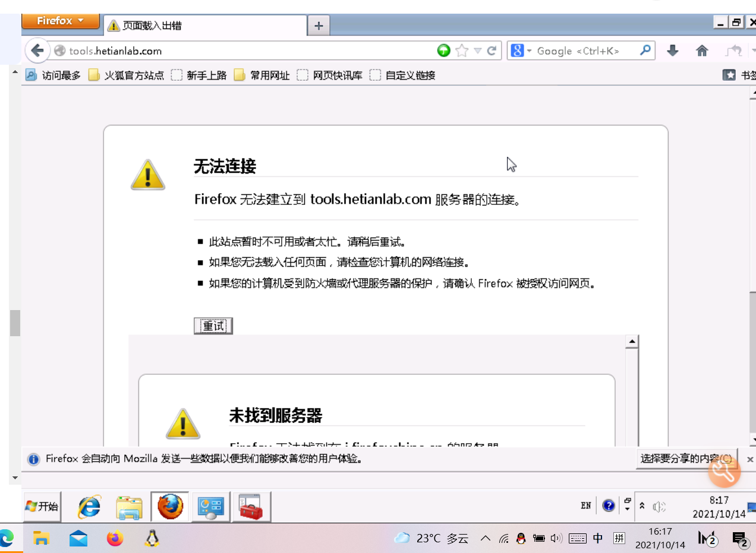Open Mail app on host taskbar
Image resolution: width=756 pixels, height=553 pixels.
click(x=78, y=538)
